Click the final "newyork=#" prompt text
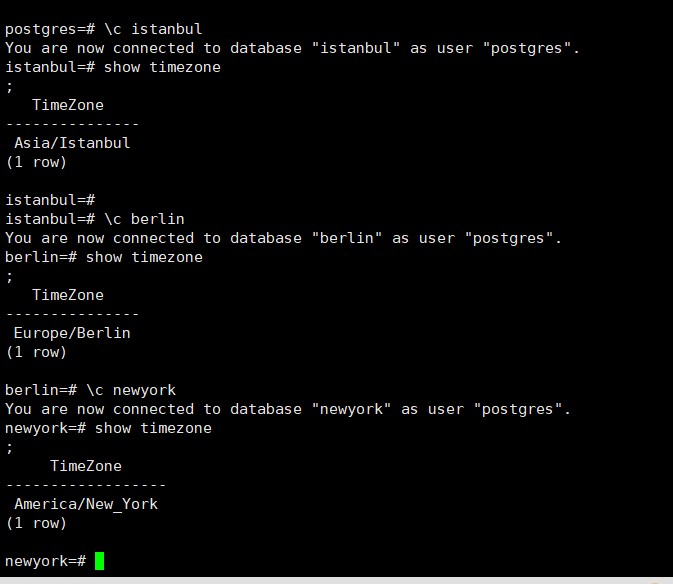This screenshot has height=584, width=673. (45, 561)
